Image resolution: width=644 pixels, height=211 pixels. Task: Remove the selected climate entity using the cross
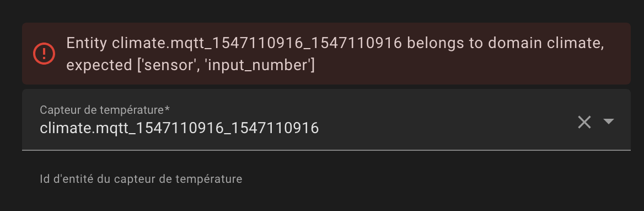(584, 122)
